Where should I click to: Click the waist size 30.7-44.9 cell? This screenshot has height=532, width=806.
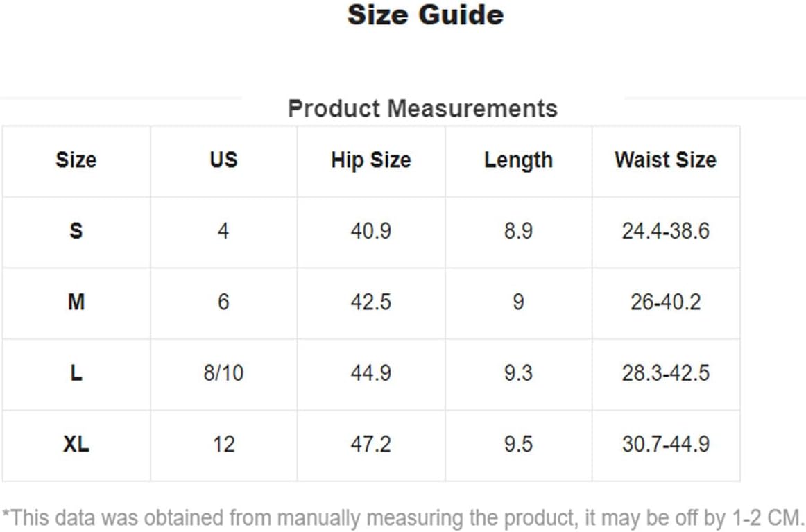click(666, 444)
